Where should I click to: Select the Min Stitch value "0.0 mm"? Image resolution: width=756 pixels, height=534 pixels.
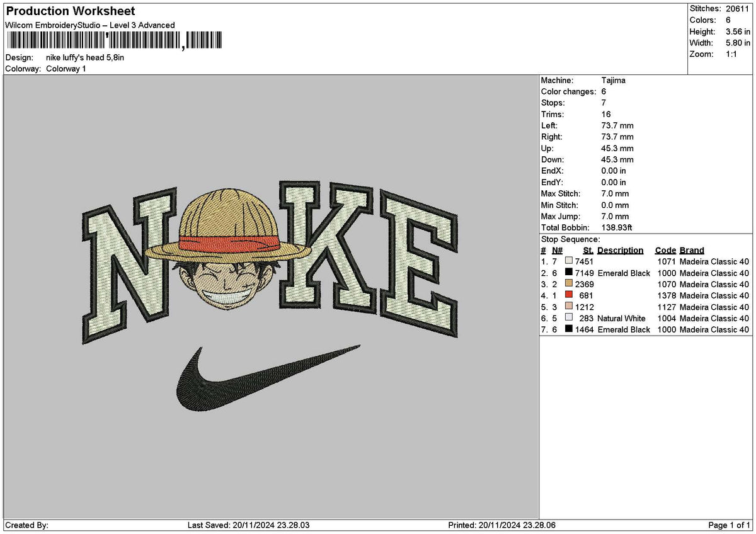click(x=615, y=205)
